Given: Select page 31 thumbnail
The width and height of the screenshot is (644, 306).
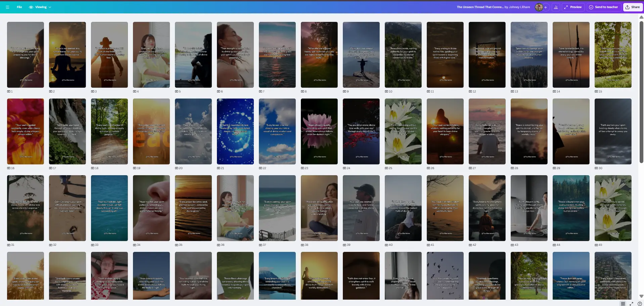Looking at the screenshot, I should pyautogui.click(x=26, y=208).
